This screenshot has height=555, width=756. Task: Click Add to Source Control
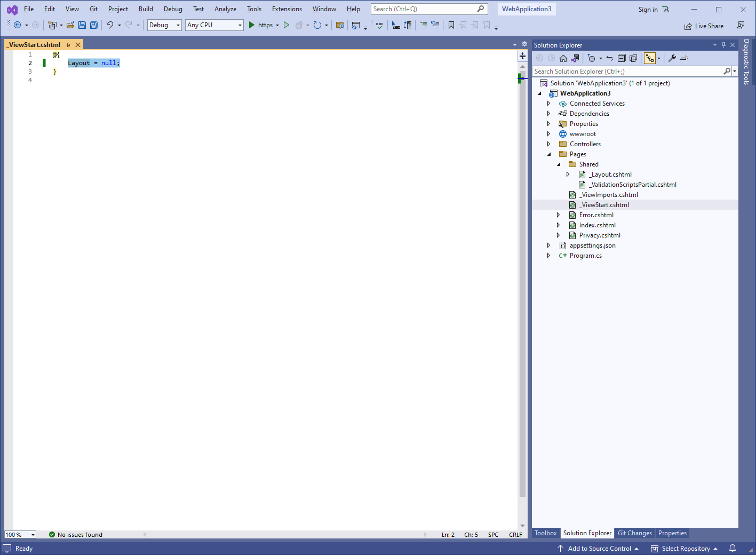pyautogui.click(x=599, y=548)
